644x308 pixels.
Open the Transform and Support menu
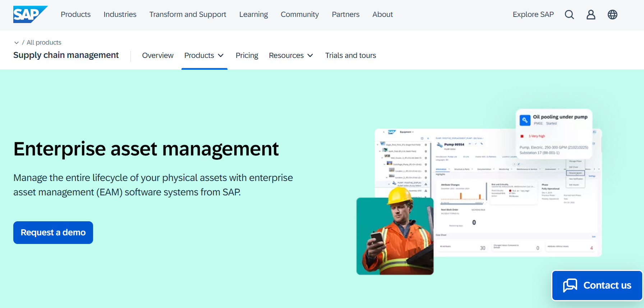pyautogui.click(x=188, y=14)
